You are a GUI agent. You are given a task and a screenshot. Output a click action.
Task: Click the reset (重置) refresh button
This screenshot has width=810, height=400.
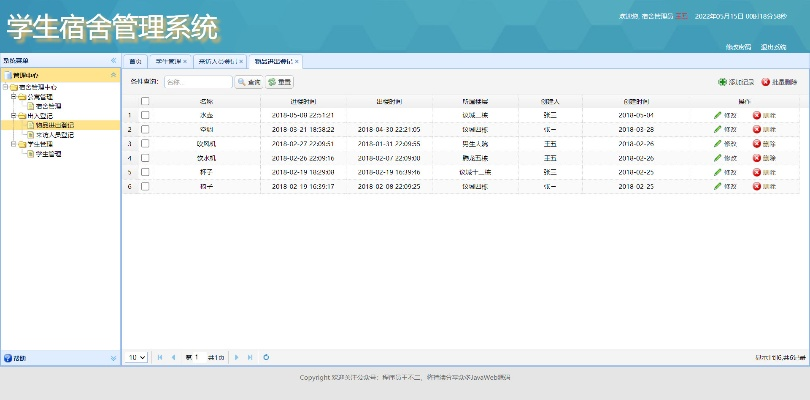280,82
